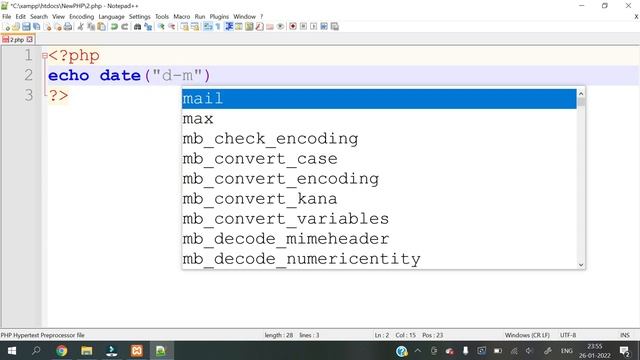Select 'mail' in autocomplete list
The height and width of the screenshot is (360, 640).
pos(379,99)
